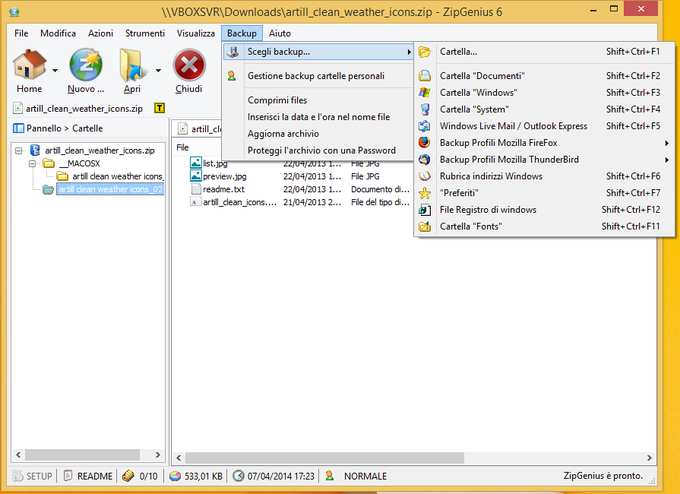The height and width of the screenshot is (494, 680).
Task: Open the Strumenti menu
Action: (145, 33)
